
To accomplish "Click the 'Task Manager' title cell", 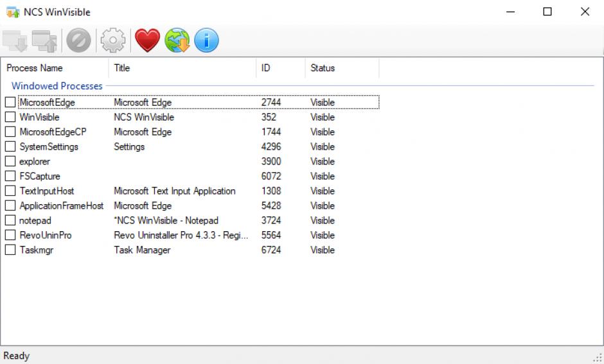I will coord(142,250).
